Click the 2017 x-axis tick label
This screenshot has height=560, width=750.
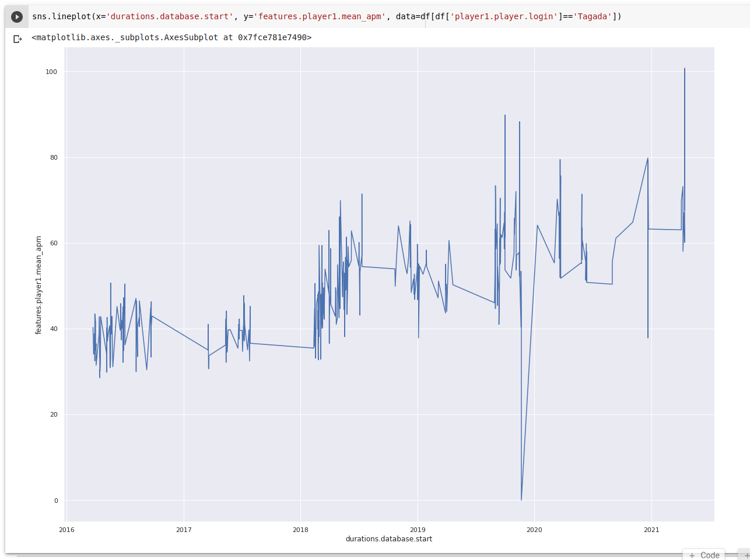coord(184,530)
